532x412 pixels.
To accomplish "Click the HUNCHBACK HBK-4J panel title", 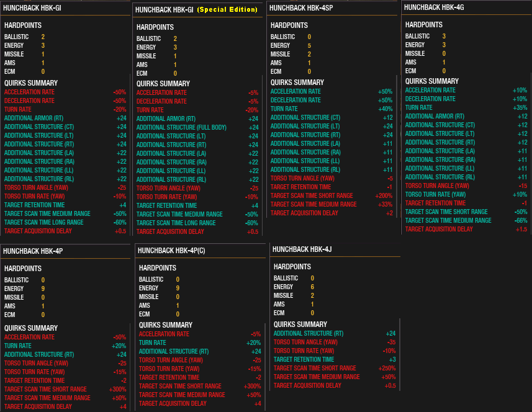I will 302,249.
